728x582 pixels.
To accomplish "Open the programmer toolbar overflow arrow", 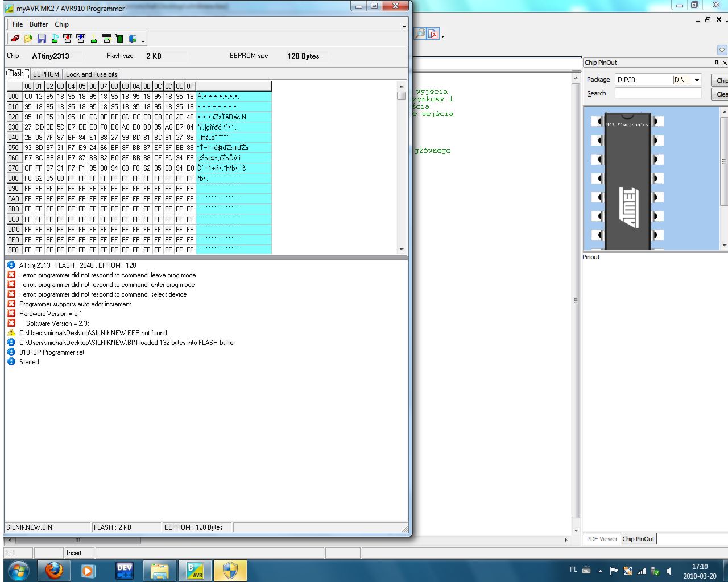I will pyautogui.click(x=143, y=41).
